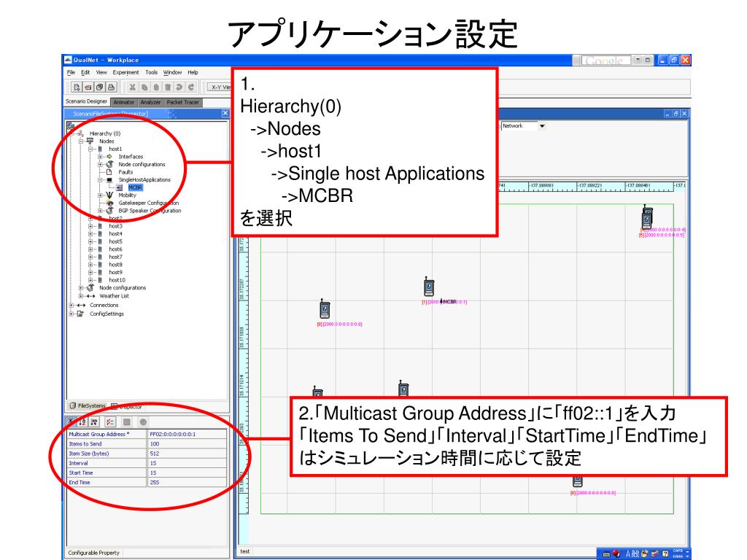Expand the Interfaces branch under host1
The height and width of the screenshot is (560, 747).
pos(100,157)
